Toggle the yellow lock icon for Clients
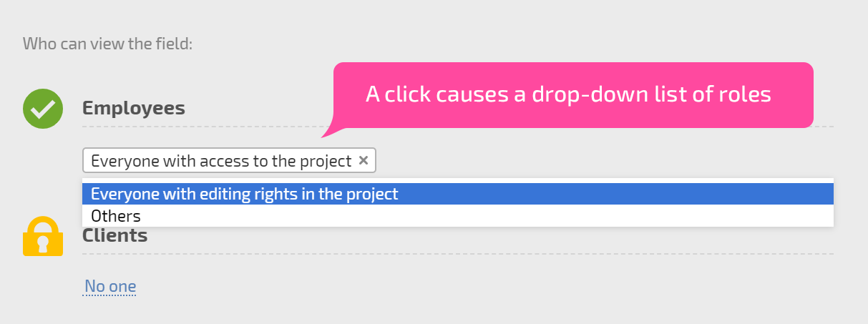Screen dimensions: 868x324 [43, 236]
